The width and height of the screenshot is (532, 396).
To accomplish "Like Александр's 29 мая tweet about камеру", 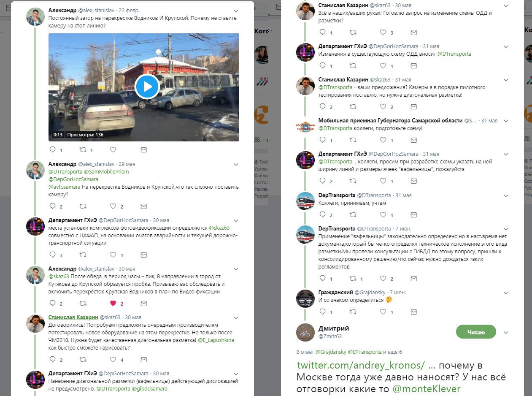I will point(113,206).
